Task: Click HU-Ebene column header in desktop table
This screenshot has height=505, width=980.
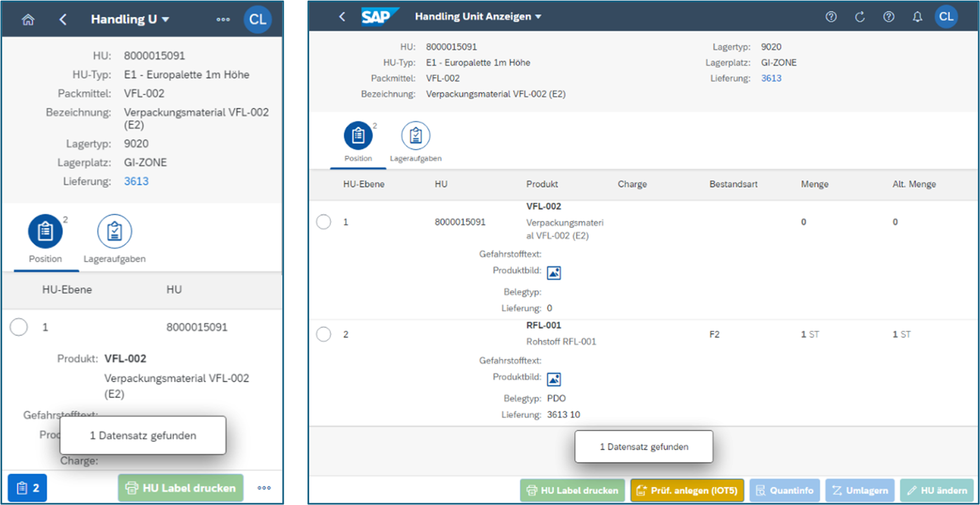Action: tap(364, 184)
